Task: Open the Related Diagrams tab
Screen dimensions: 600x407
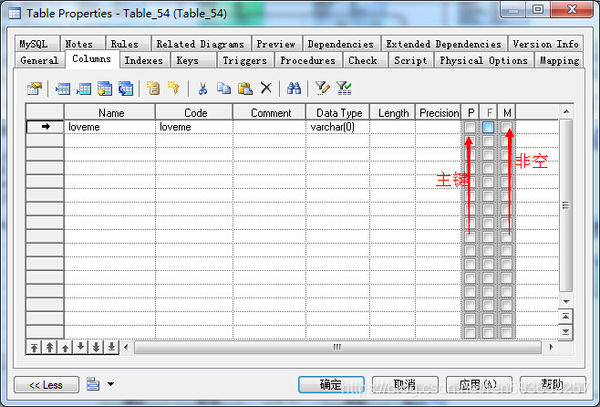Action: pos(200,44)
